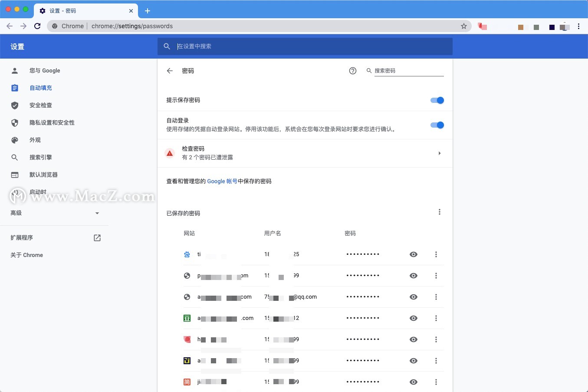The width and height of the screenshot is (588, 392).
Task: Show password for yellow favicon a row
Action: coord(414,361)
